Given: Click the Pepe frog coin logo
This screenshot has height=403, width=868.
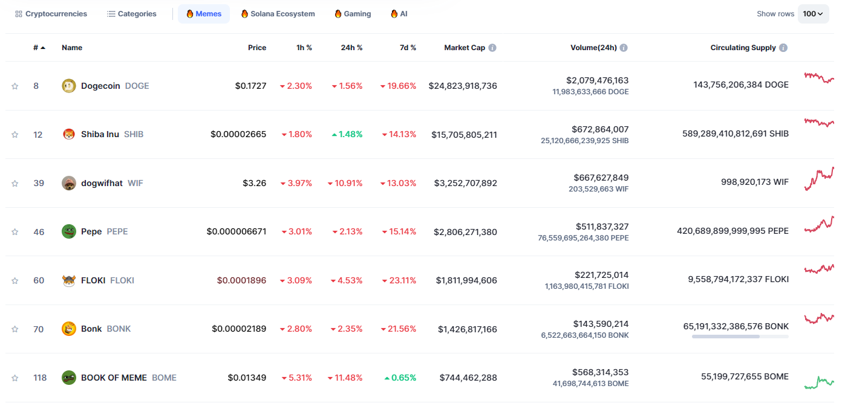Looking at the screenshot, I should click(x=69, y=231).
